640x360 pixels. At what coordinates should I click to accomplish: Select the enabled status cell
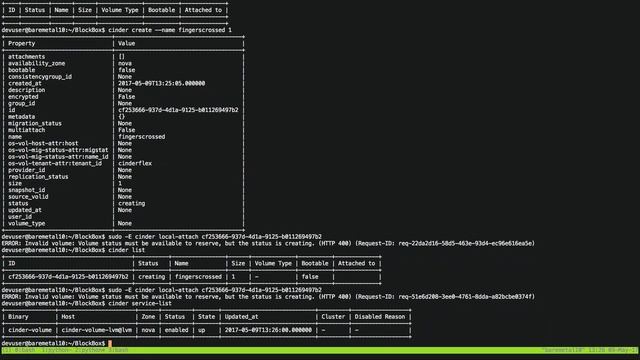point(176,330)
